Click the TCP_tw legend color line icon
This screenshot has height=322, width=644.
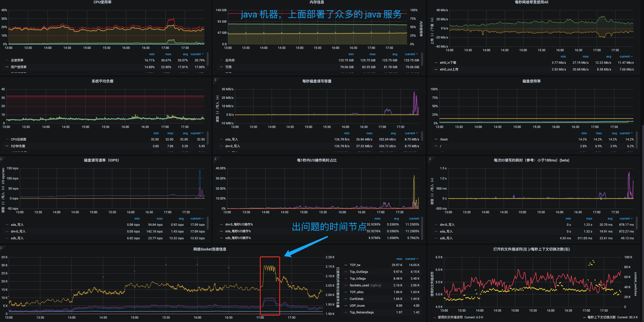[346, 265]
